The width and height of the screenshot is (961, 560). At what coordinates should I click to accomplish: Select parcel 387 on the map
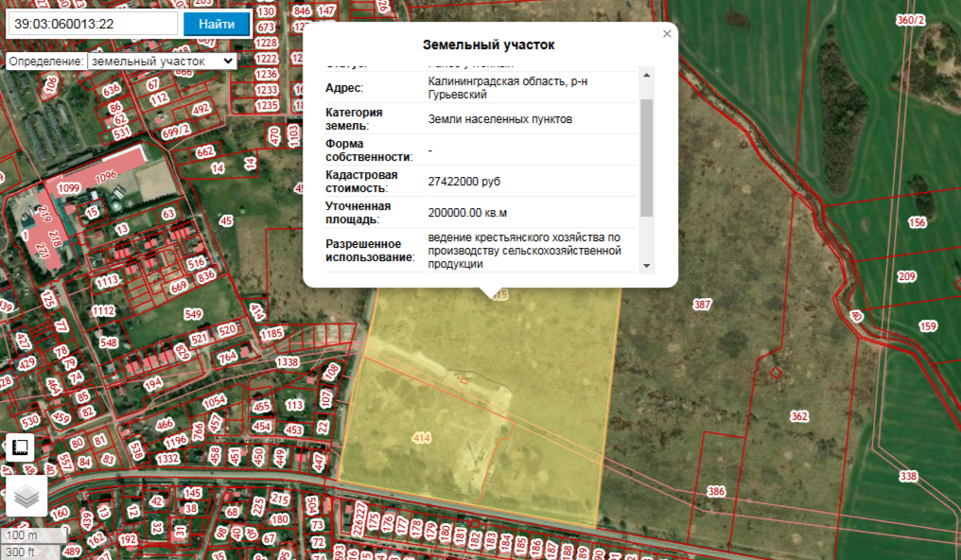pyautogui.click(x=702, y=305)
